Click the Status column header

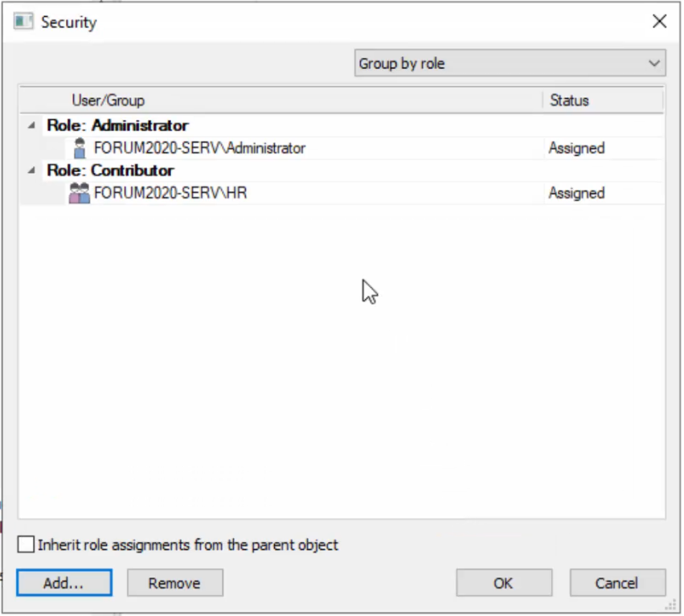pos(569,100)
